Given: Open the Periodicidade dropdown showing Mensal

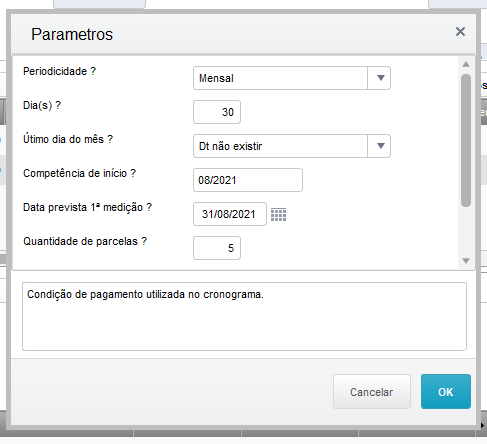Looking at the screenshot, I should tap(292, 78).
